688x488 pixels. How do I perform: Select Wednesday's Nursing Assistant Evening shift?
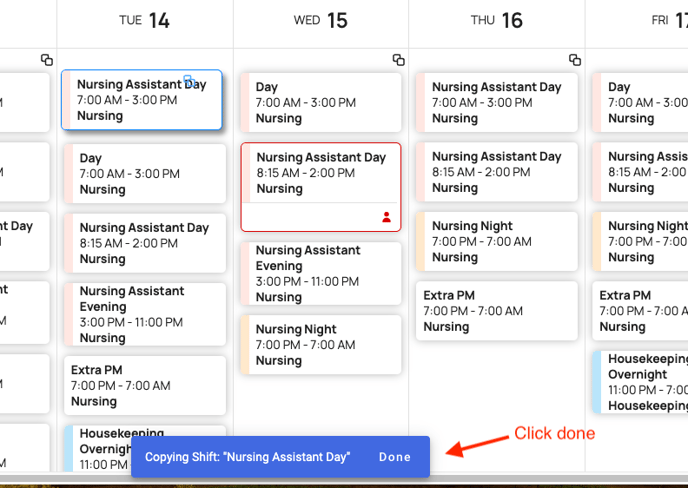pos(320,273)
